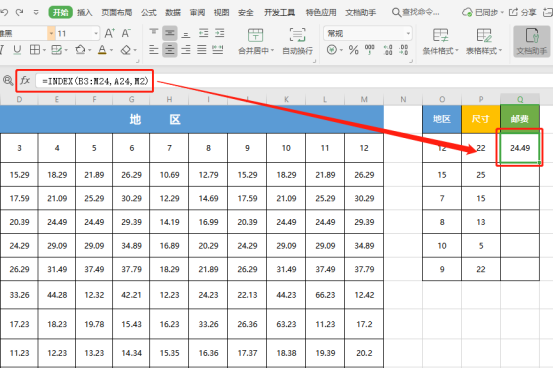Expand the font size dropdown
This screenshot has width=554, height=369.
coord(96,34)
